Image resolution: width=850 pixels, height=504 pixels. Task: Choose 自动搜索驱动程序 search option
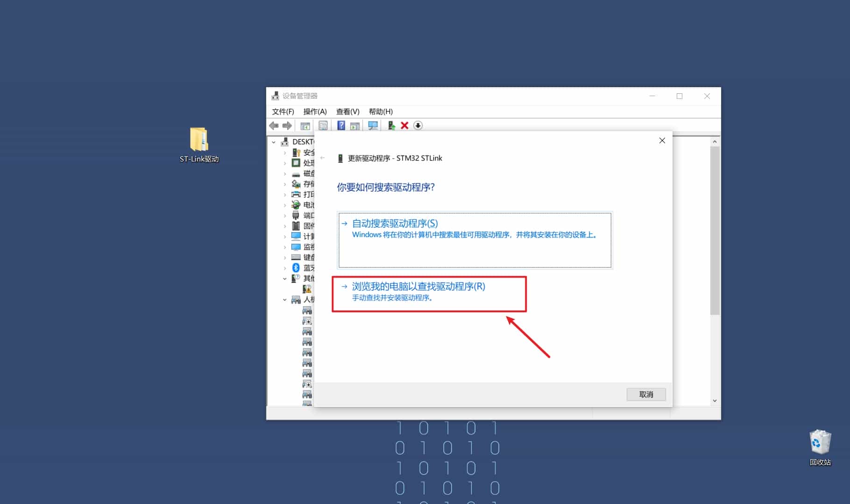[x=395, y=224]
